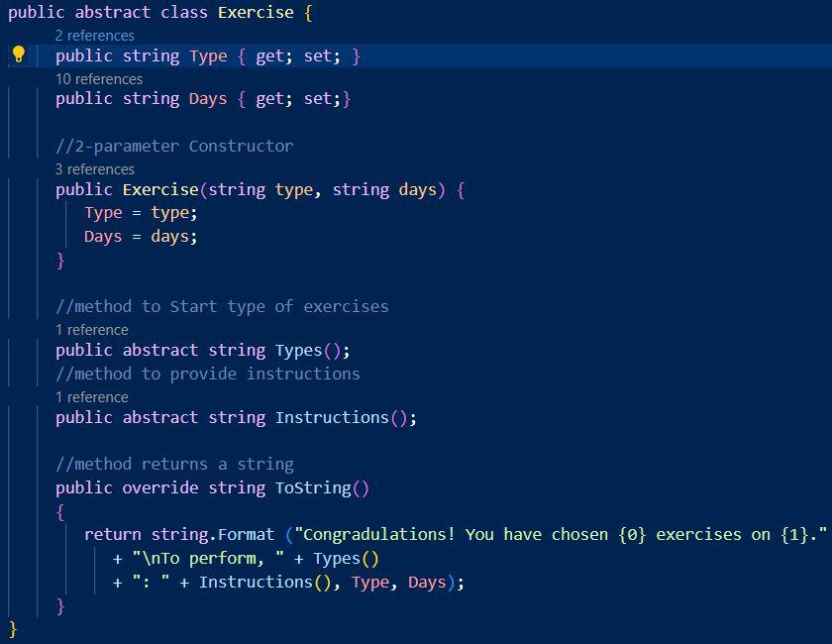Click the assignment line 'Days = days;'

coord(141,236)
